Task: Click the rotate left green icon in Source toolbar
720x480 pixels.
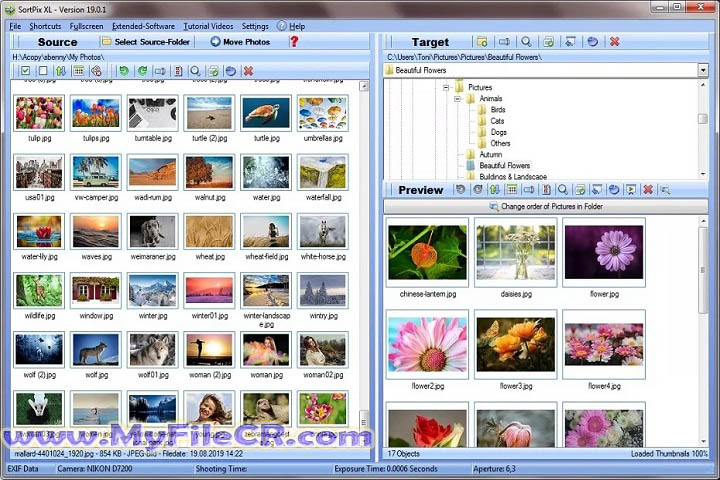Action: pyautogui.click(x=124, y=71)
